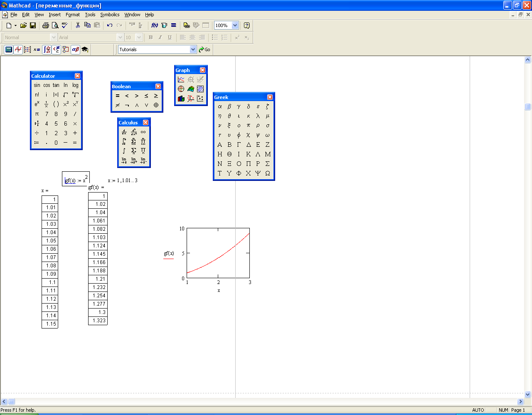Click the lambda letter in the Greek palette
The width and height of the screenshot is (532, 415).
(x=258, y=116)
